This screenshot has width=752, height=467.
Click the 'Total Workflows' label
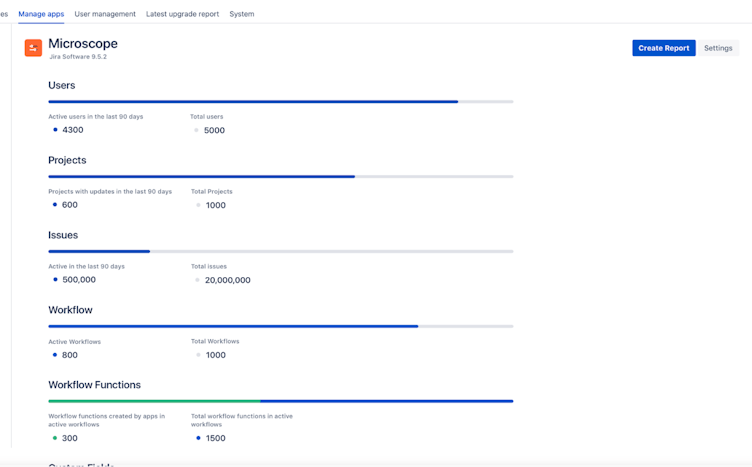[215, 341]
